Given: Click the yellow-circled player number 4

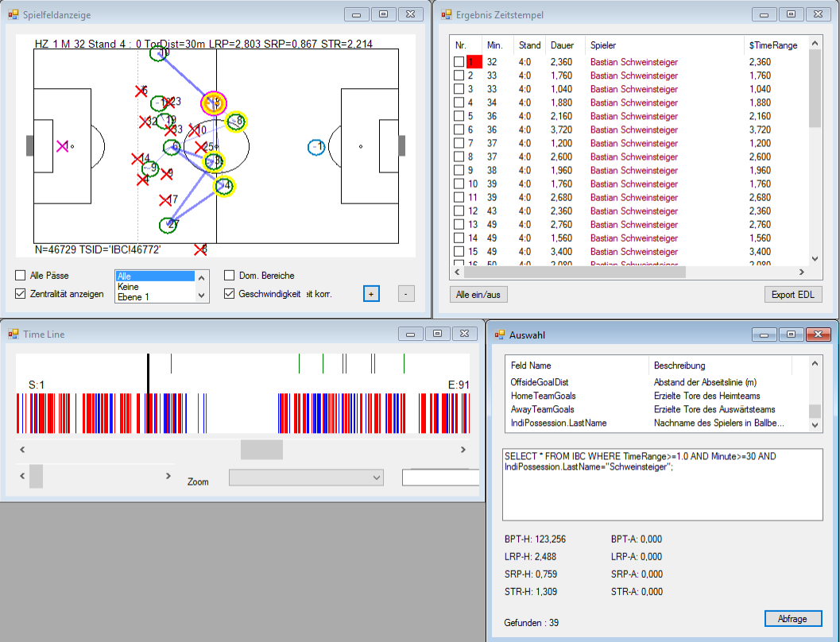Looking at the screenshot, I should (x=224, y=187).
